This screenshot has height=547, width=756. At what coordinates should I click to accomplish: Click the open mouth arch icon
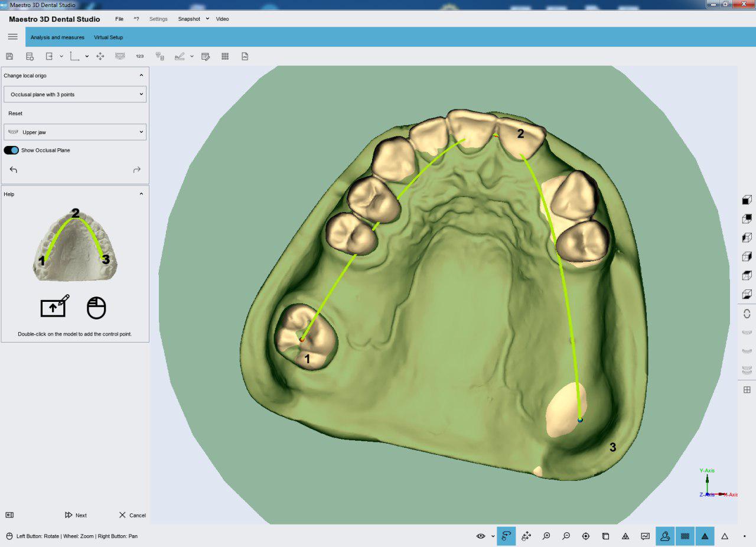point(747,314)
